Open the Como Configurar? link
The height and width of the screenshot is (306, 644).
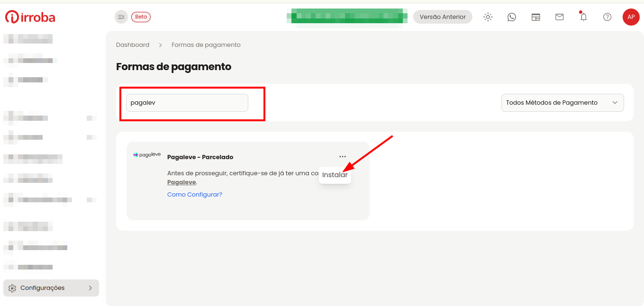(195, 195)
